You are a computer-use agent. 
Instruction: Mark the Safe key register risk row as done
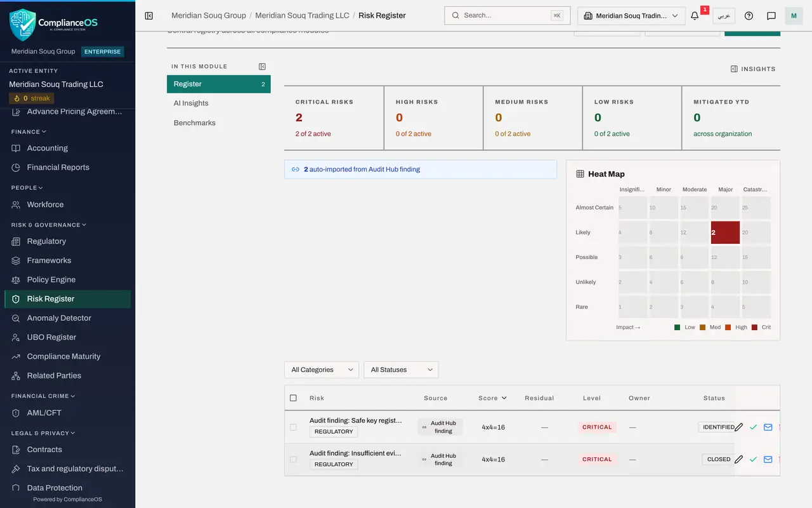tap(753, 427)
